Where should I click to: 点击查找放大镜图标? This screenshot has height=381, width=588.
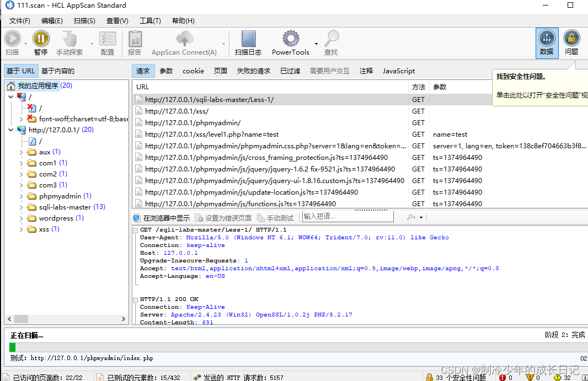coord(331,39)
